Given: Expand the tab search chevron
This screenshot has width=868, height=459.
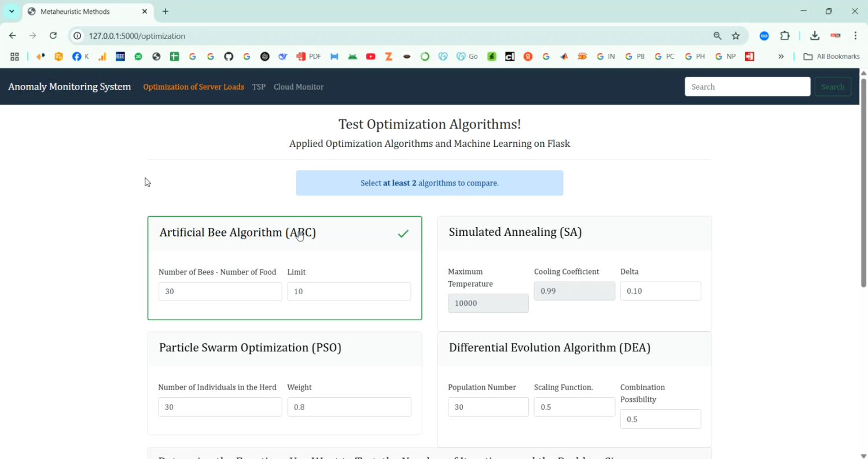Looking at the screenshot, I should point(12,12).
